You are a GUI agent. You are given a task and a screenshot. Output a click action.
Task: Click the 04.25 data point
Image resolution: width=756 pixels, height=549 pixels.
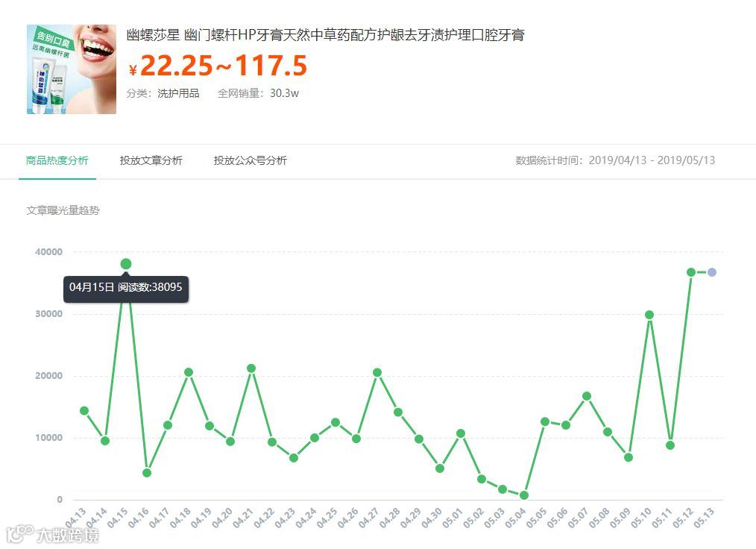[336, 422]
